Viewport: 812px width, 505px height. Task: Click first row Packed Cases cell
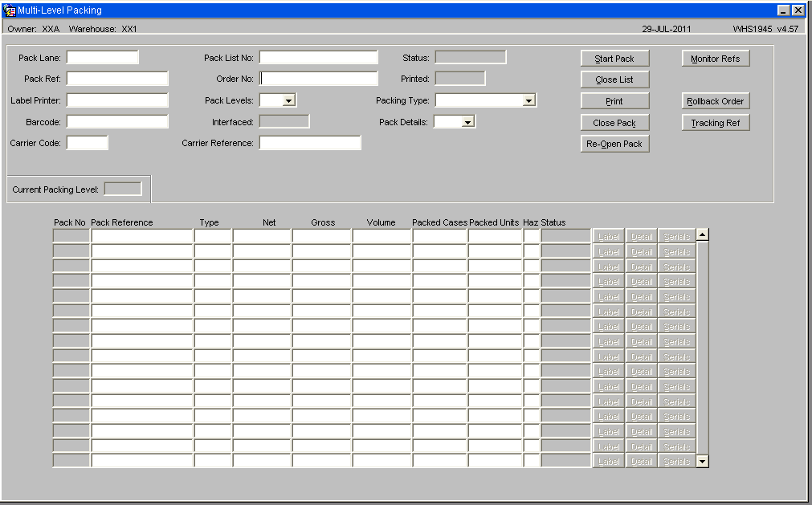point(440,237)
